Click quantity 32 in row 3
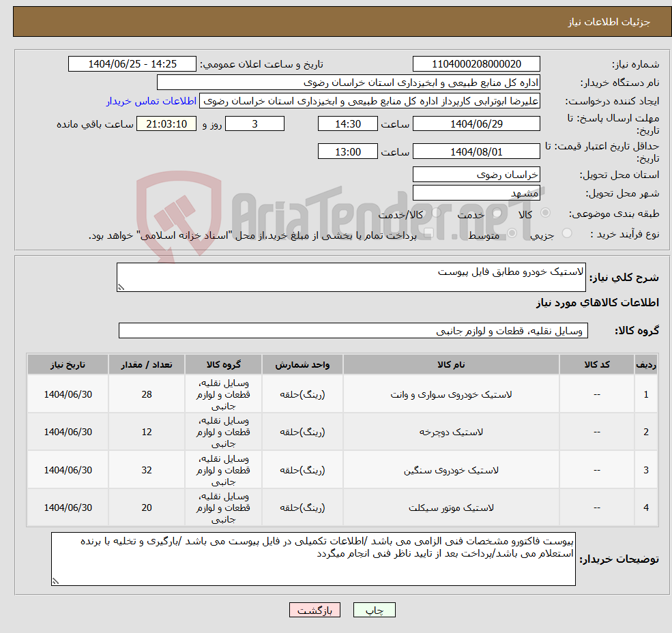672x633 pixels. coord(147,470)
